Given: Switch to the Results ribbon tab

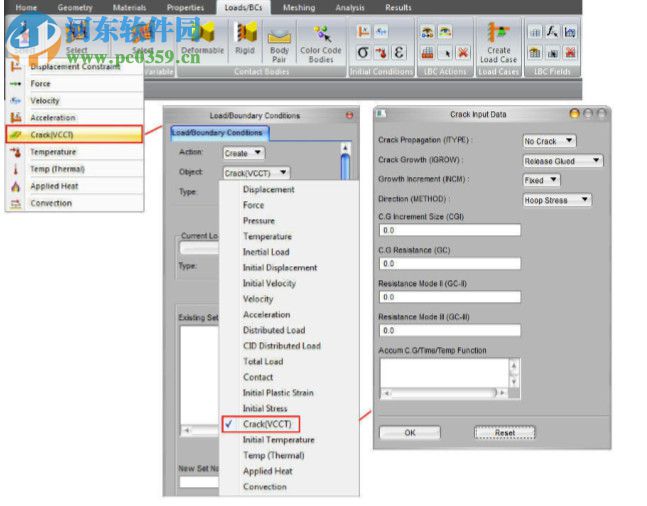Looking at the screenshot, I should (x=398, y=7).
